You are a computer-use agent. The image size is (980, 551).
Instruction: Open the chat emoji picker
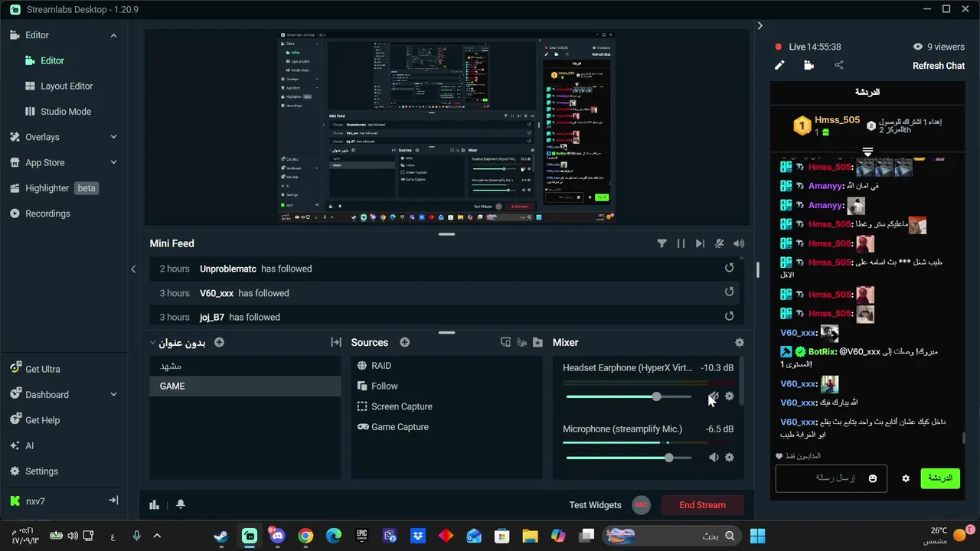(x=872, y=478)
